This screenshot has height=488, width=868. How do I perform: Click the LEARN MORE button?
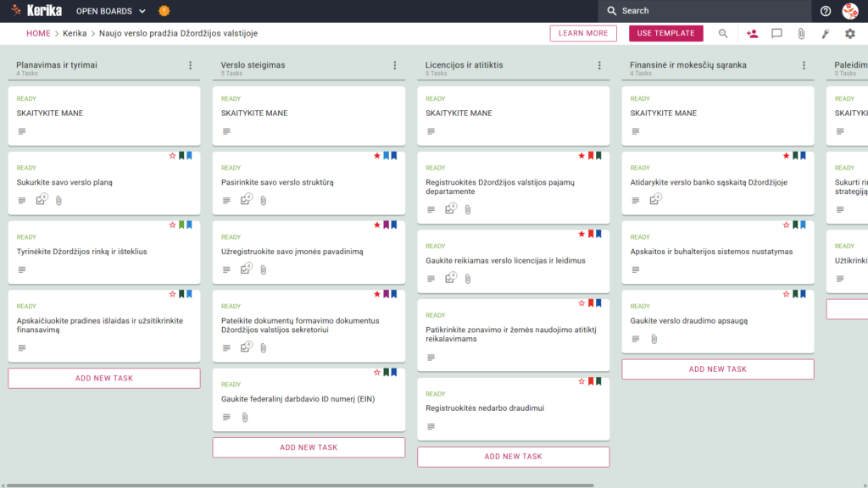click(583, 33)
